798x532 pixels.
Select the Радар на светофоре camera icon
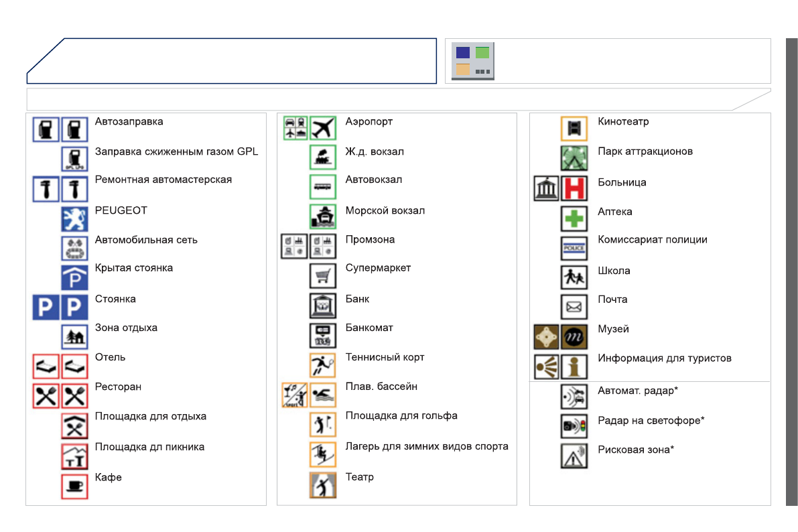point(574,426)
